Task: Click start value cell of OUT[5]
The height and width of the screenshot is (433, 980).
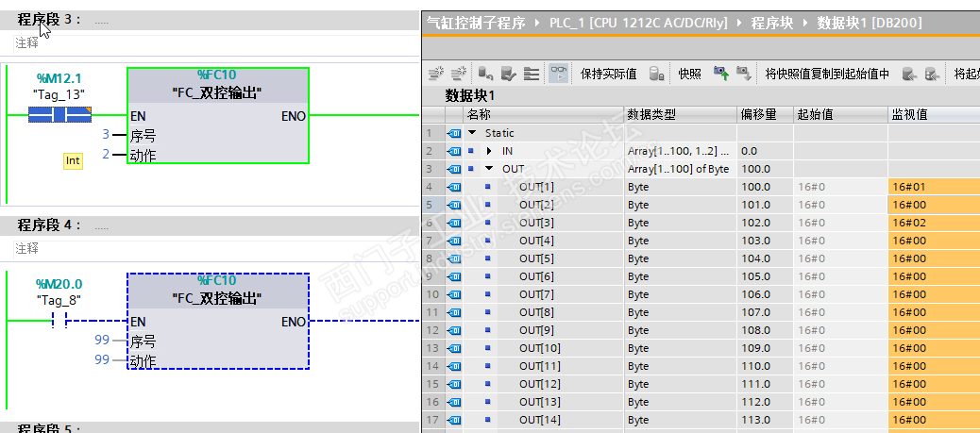Action: [x=840, y=258]
